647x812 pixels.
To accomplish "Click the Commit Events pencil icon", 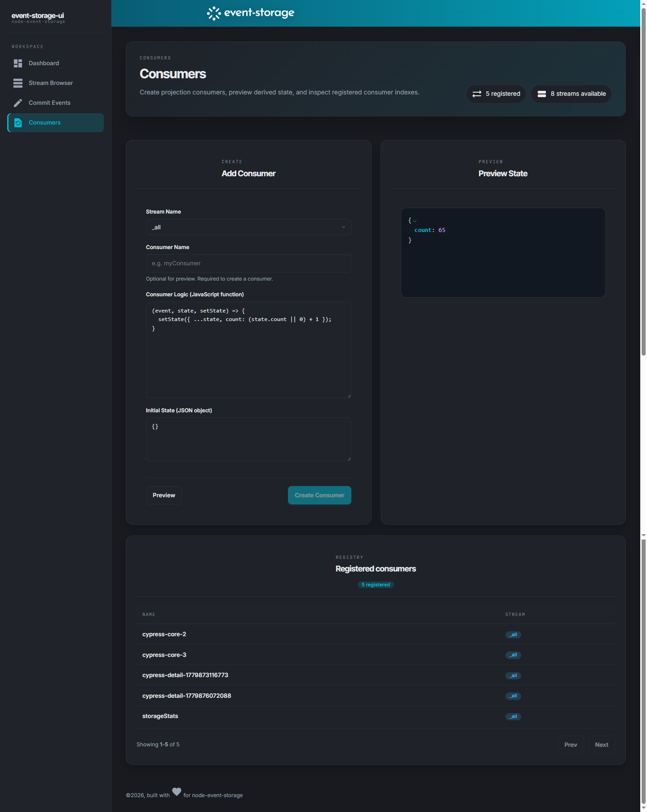I will pyautogui.click(x=18, y=103).
